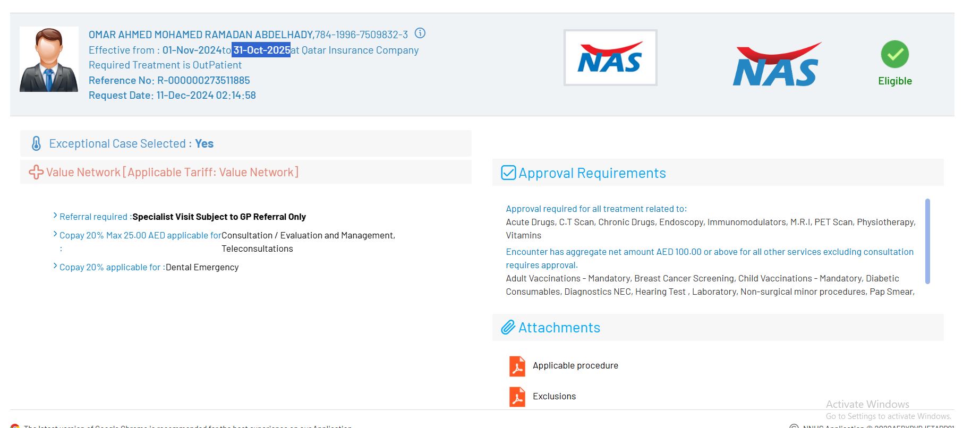Click the Request Date 11-Dec-2024 02:14:58
Image resolution: width=980 pixels, height=428 pixels.
pyautogui.click(x=172, y=95)
